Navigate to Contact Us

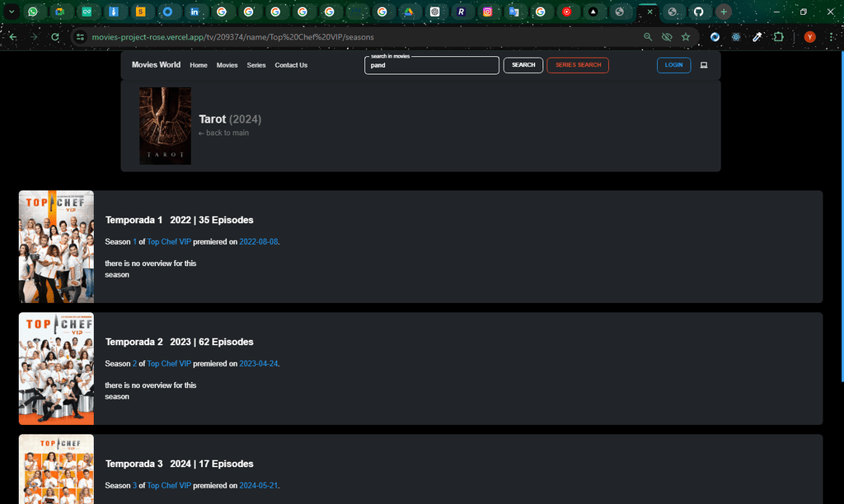[x=291, y=65]
